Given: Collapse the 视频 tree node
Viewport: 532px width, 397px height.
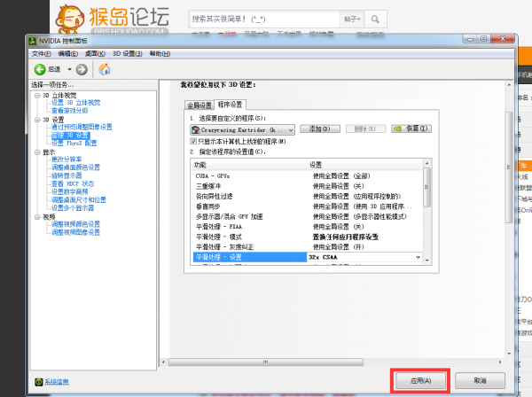Looking at the screenshot, I should pyautogui.click(x=37, y=217).
